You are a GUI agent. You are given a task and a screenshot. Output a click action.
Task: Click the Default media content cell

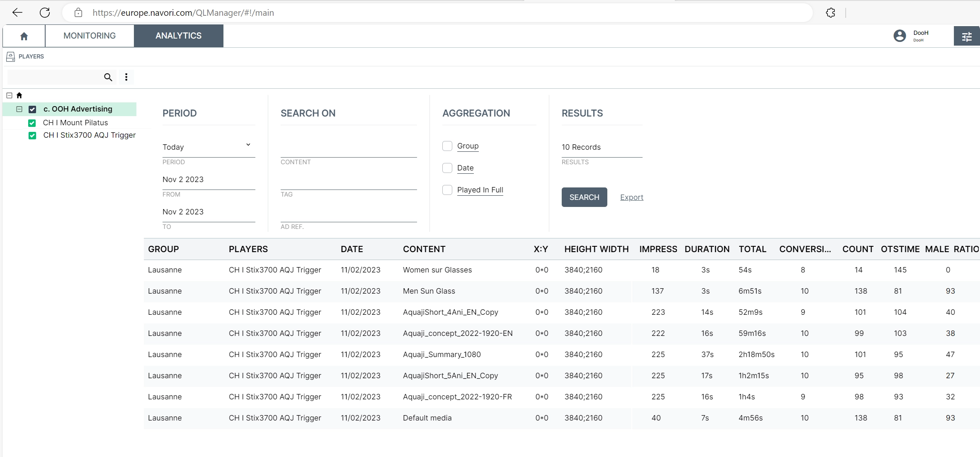point(427,418)
